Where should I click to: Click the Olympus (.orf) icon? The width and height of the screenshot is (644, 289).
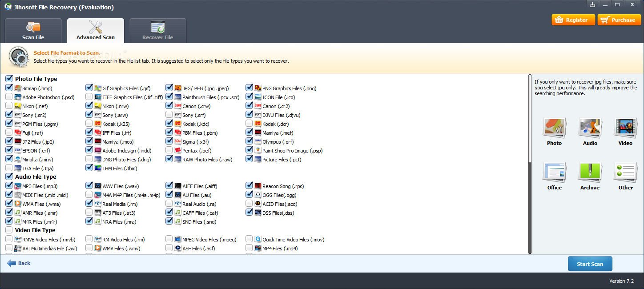(258, 141)
